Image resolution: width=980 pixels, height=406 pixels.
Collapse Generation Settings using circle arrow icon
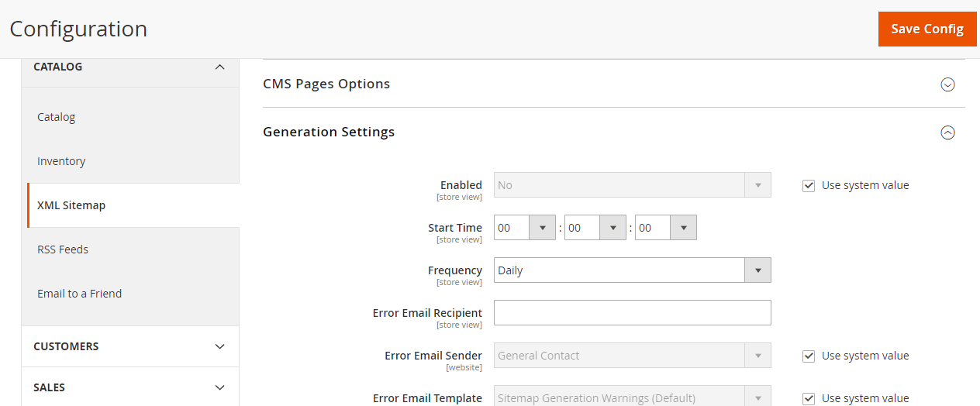coord(947,132)
